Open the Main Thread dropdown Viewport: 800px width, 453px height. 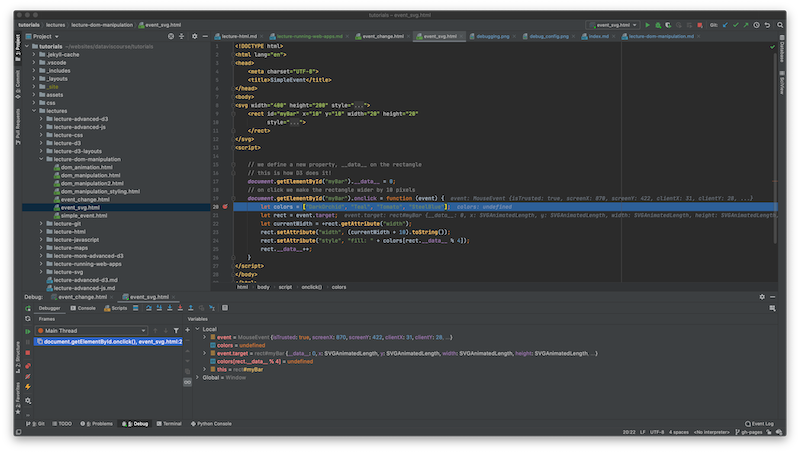click(x=91, y=331)
